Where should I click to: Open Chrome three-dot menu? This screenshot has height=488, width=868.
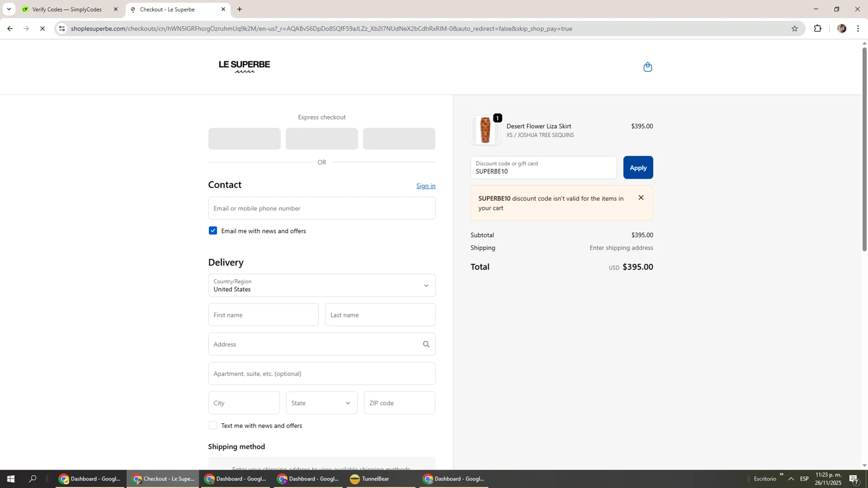click(x=858, y=28)
